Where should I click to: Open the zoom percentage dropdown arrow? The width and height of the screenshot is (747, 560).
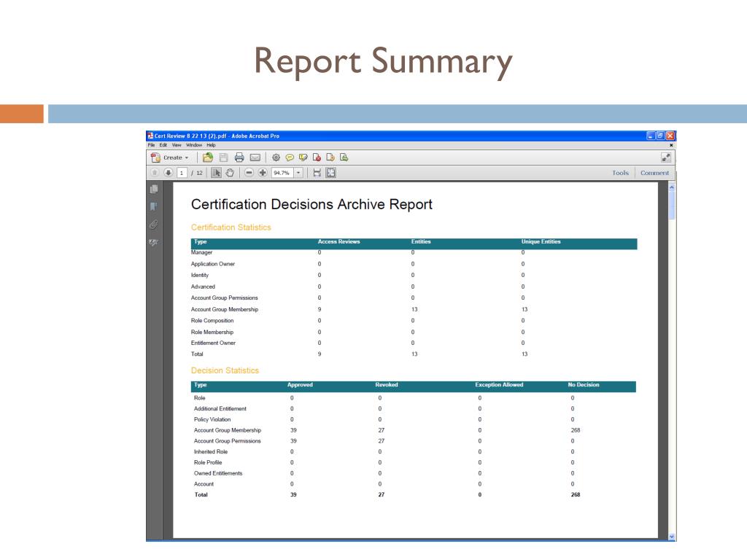pyautogui.click(x=298, y=173)
